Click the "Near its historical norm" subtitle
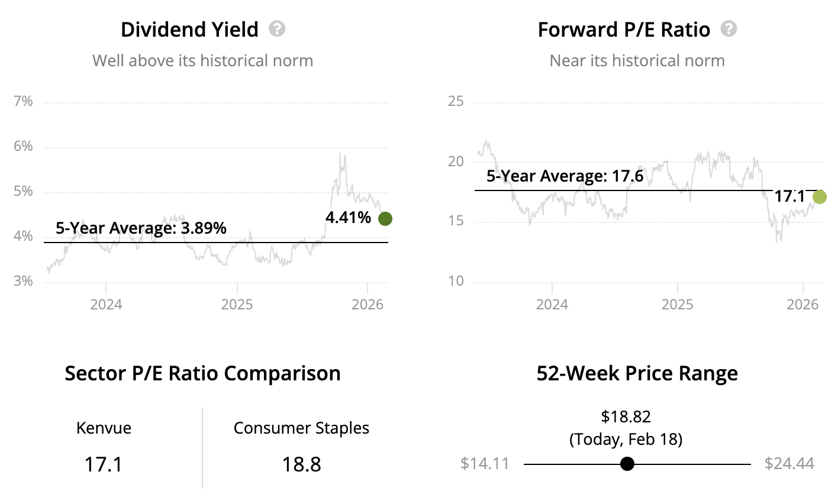 637,60
